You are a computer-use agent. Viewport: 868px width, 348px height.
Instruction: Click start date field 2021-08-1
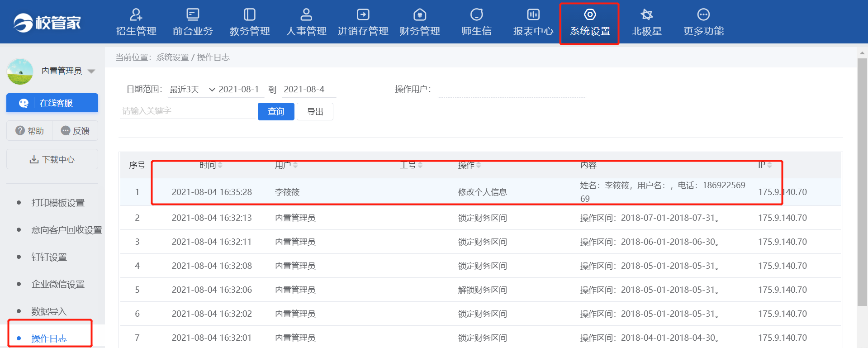(x=240, y=90)
